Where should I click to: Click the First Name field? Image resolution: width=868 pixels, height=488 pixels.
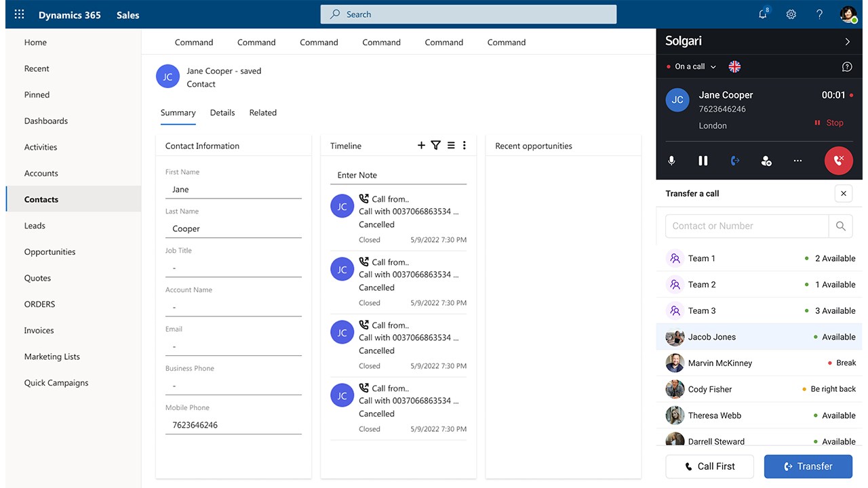click(233, 190)
